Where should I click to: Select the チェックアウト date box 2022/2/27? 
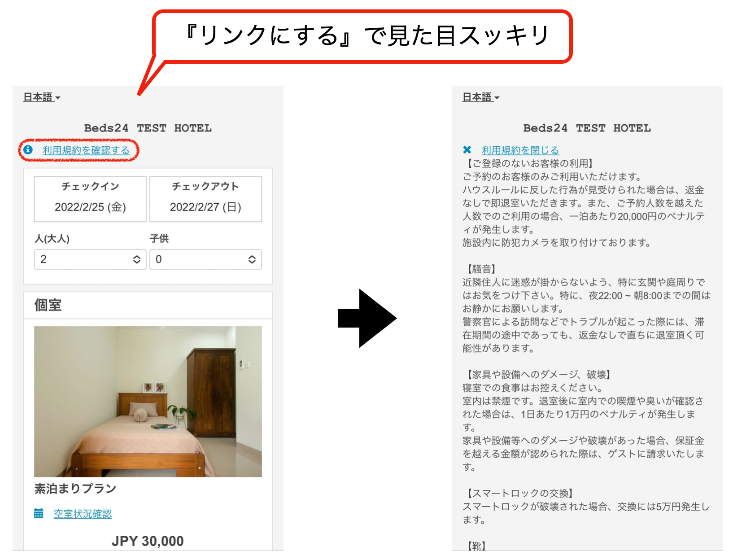tap(205, 199)
